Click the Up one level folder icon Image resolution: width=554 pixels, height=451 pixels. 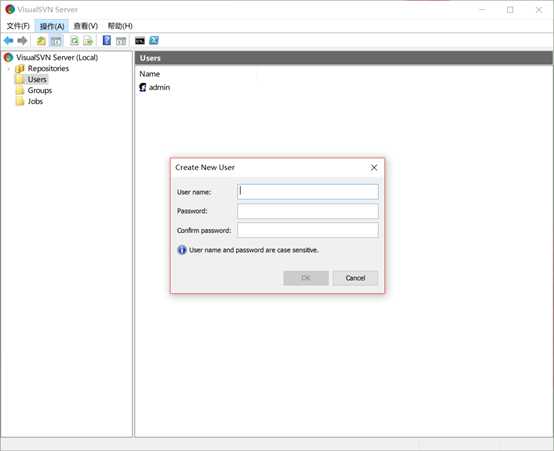coord(41,41)
